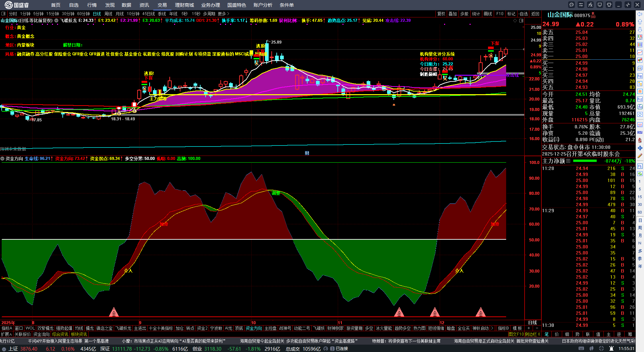Image resolution: width=644 pixels, height=352 pixels.
Task: Click the blue left arrow in right sidebar
Action: pyautogui.click(x=640, y=14)
